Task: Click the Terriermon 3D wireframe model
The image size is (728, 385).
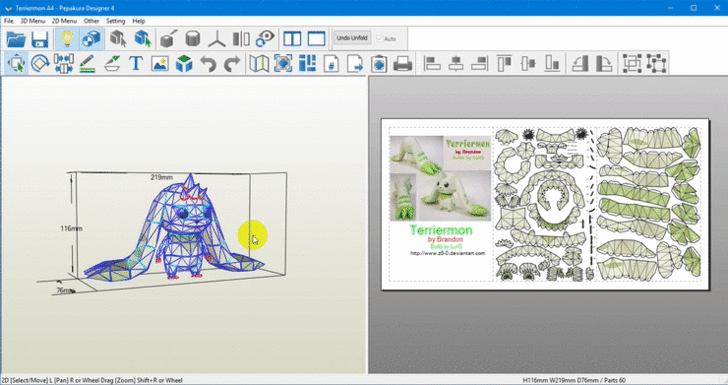Action: [x=174, y=228]
